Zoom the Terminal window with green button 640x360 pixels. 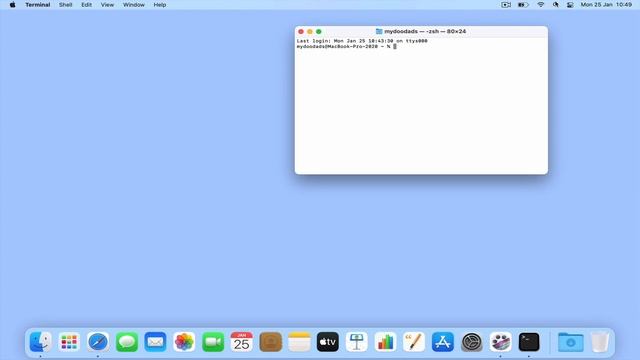(319, 31)
